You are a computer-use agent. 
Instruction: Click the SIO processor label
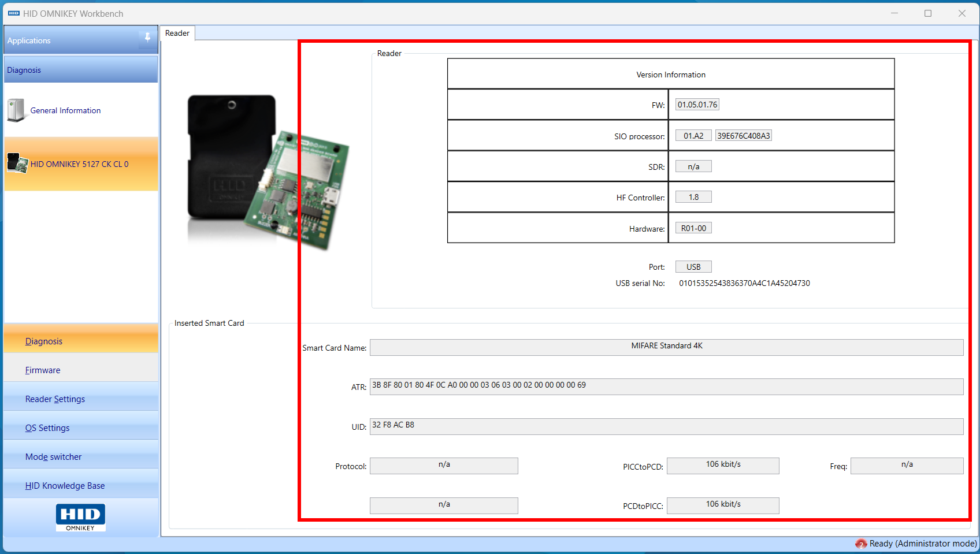click(x=640, y=136)
